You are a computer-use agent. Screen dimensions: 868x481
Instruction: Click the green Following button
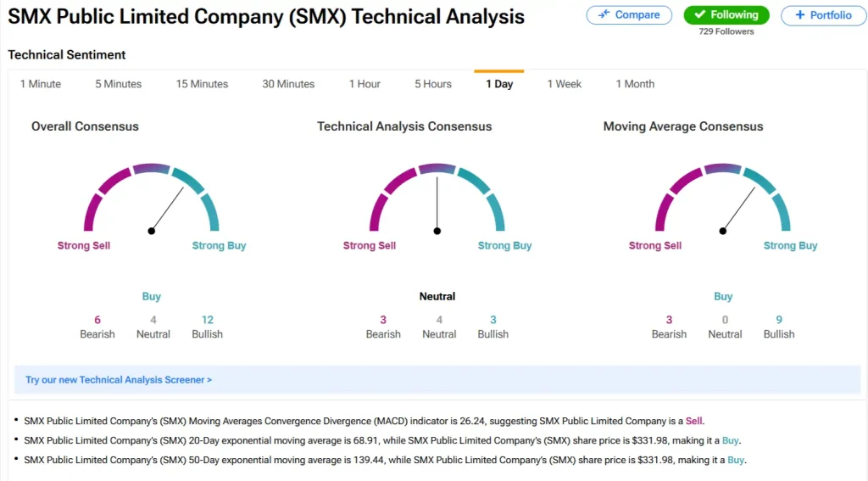[x=726, y=15]
